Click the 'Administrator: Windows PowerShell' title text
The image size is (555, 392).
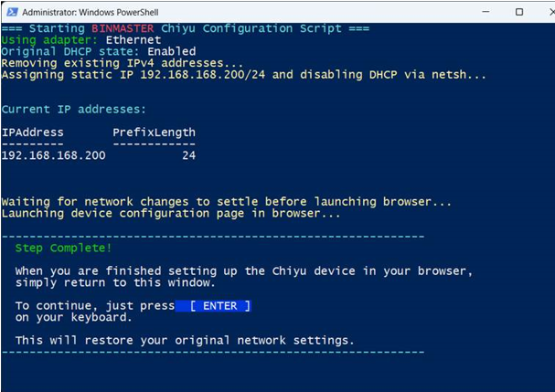pos(91,13)
